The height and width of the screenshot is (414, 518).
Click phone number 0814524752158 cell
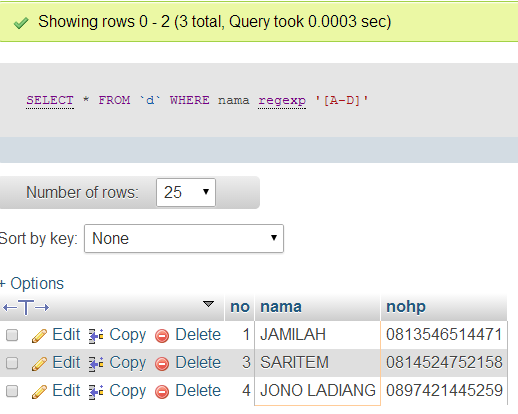click(x=444, y=363)
